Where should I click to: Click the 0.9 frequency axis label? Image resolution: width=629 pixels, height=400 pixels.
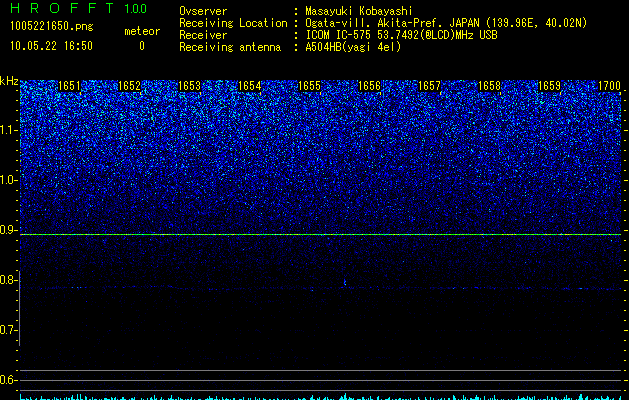tap(9, 230)
